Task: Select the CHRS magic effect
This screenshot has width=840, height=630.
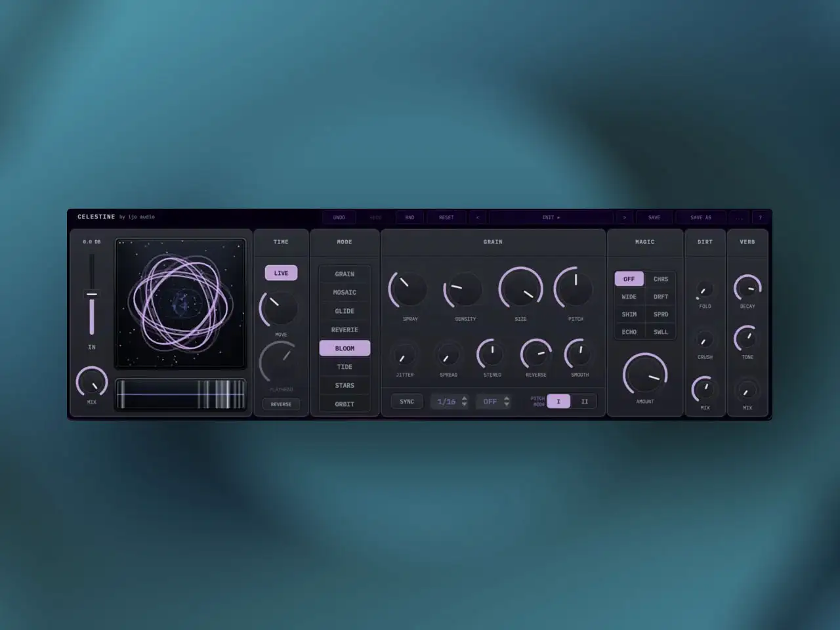Action: (x=661, y=279)
